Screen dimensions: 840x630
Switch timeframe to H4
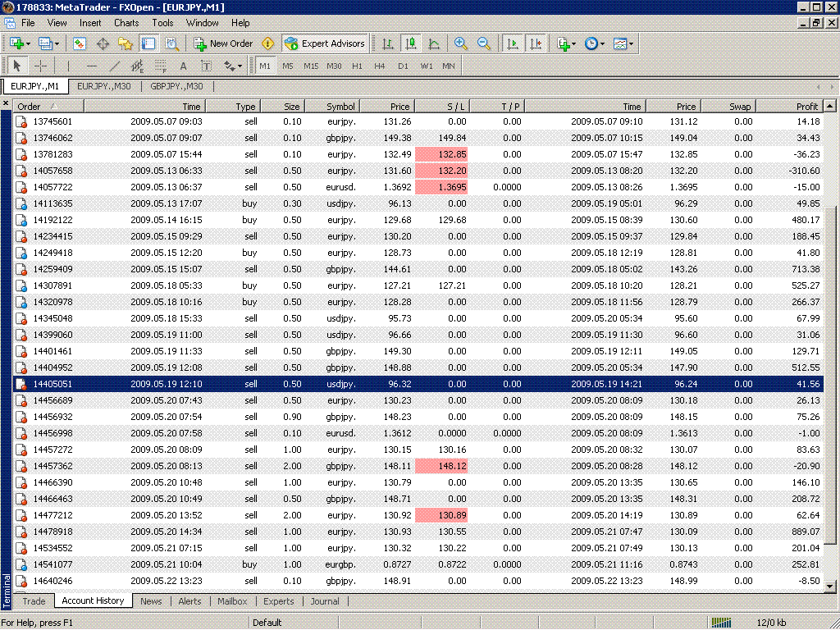tap(380, 66)
